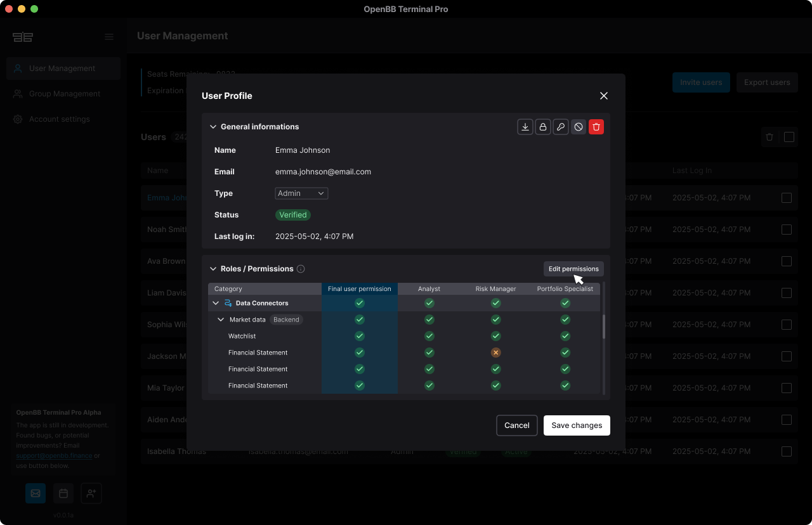Check the Aiden row checkbox
Image resolution: width=812 pixels, height=525 pixels.
[787, 420]
